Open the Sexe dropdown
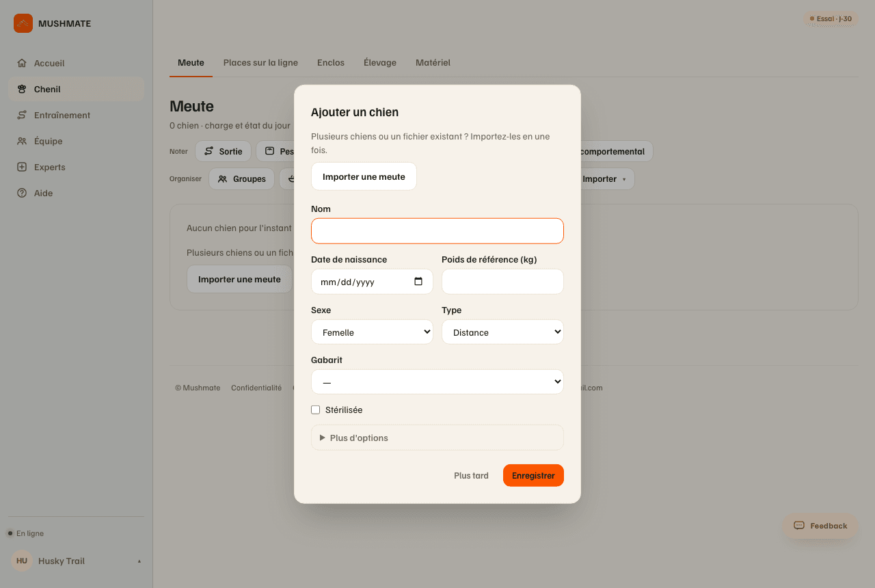The width and height of the screenshot is (875, 588). tap(372, 332)
